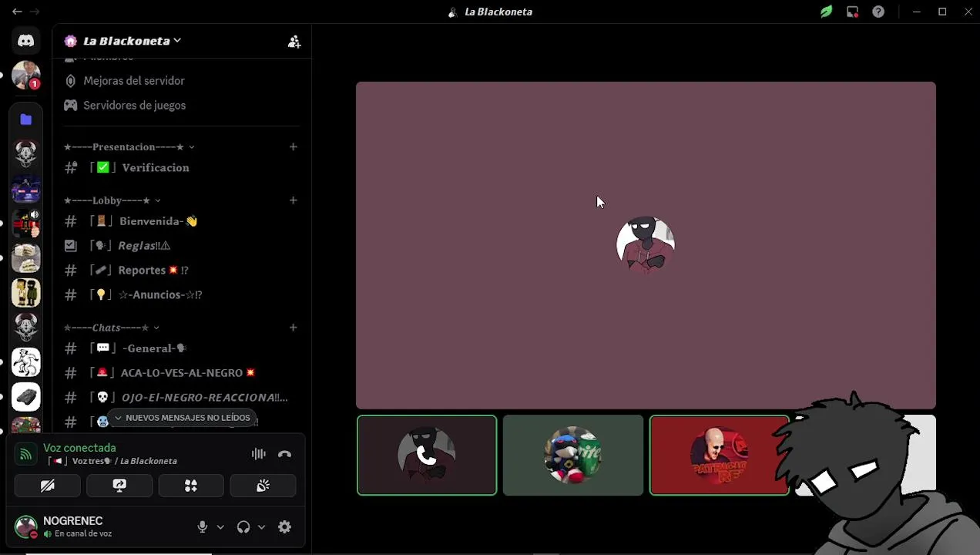Open sandwich image server icon
This screenshot has height=555, width=980.
(26, 258)
